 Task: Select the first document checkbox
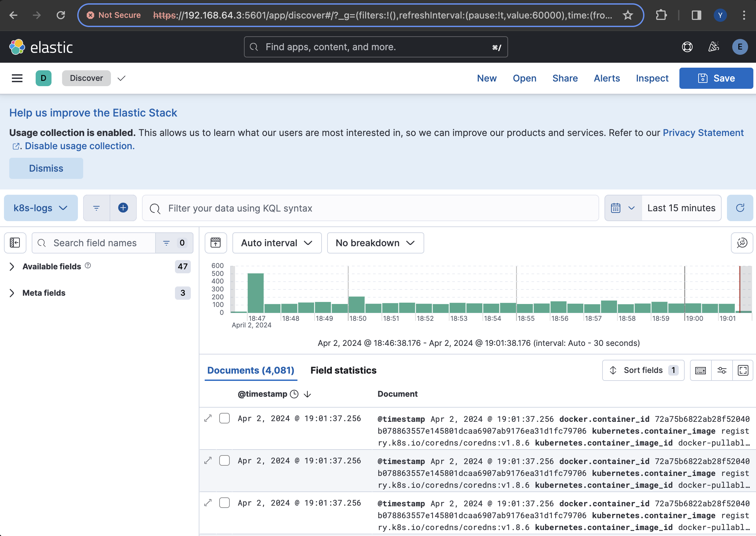[224, 418]
